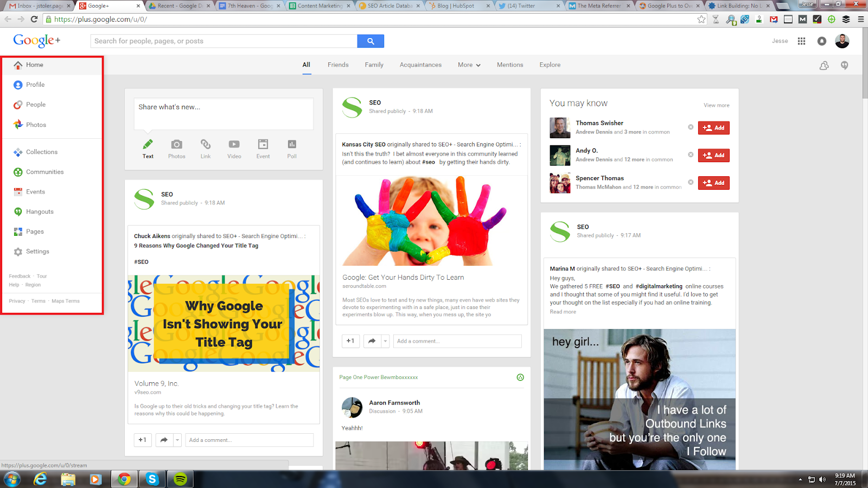The image size is (868, 488).
Task: Click View more in You may know
Action: (717, 105)
